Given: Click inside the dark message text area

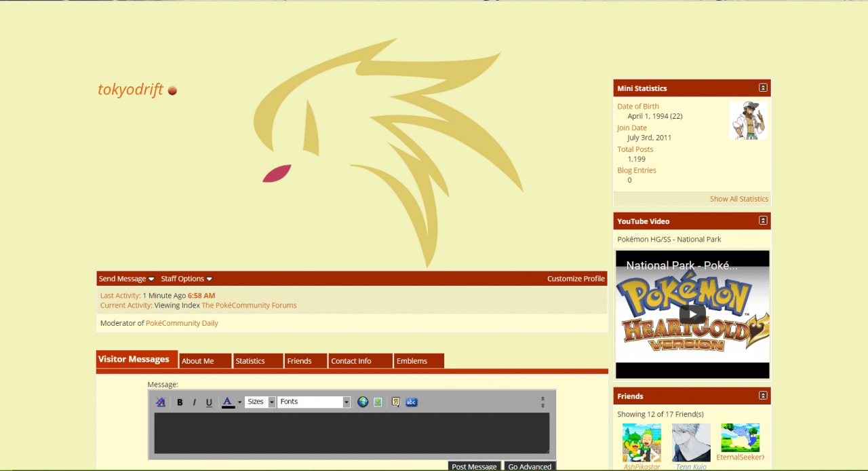Looking at the screenshot, I should click(352, 433).
